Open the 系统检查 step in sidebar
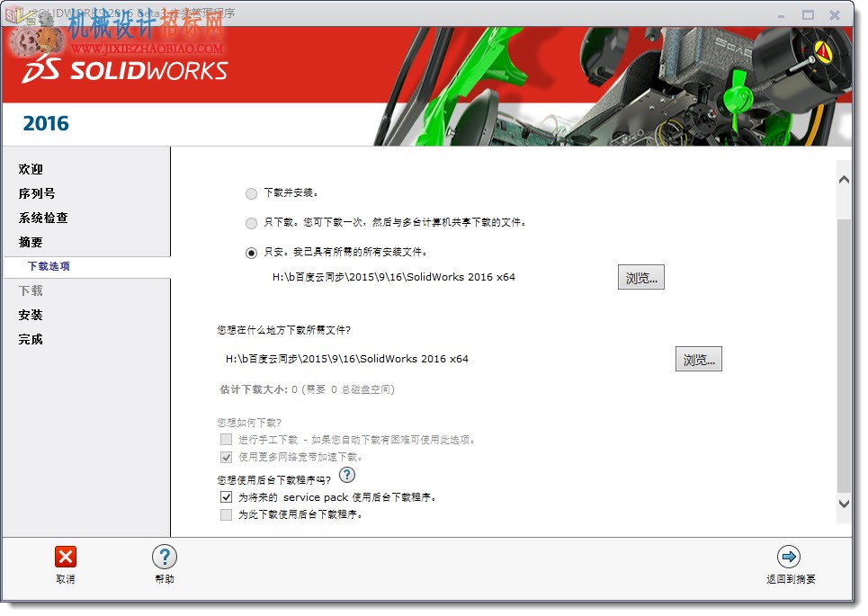868x616 pixels. pos(43,218)
